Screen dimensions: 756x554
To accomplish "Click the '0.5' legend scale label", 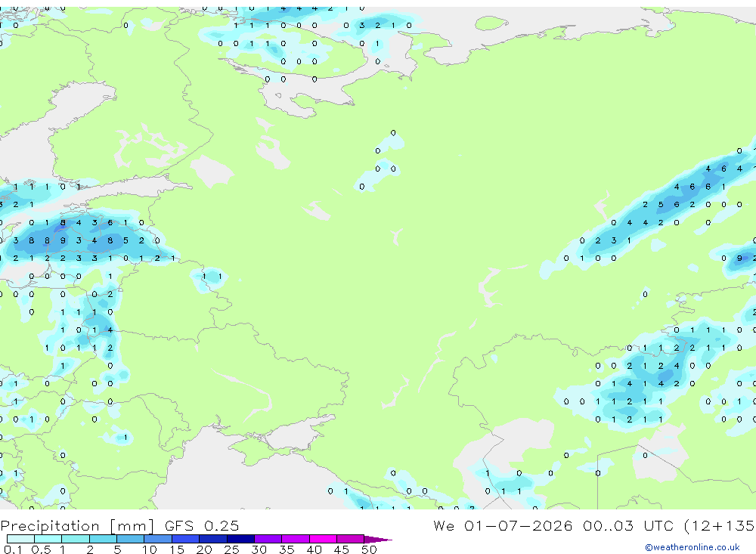I will pos(41,549).
